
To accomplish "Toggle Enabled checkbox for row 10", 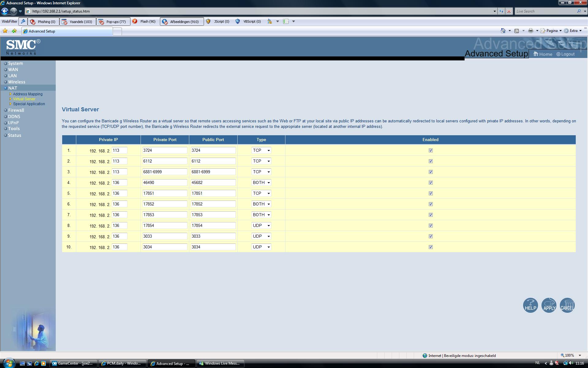I will pyautogui.click(x=431, y=247).
